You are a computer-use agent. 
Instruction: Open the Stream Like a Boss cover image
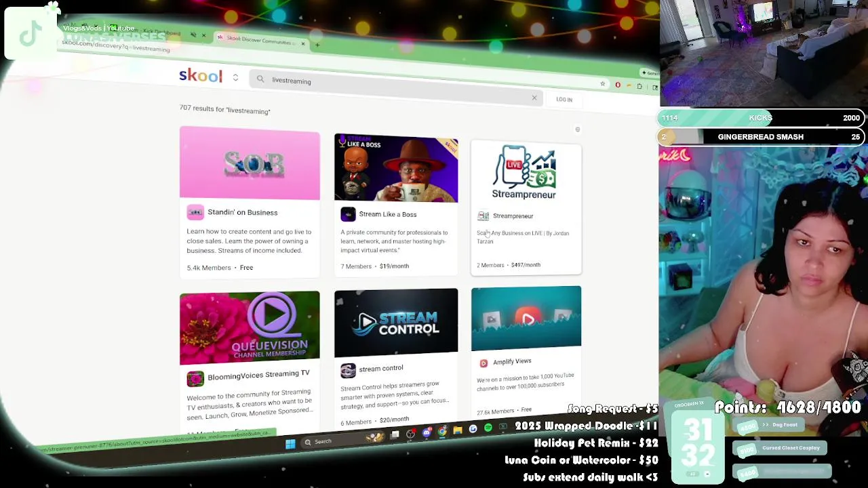(396, 168)
